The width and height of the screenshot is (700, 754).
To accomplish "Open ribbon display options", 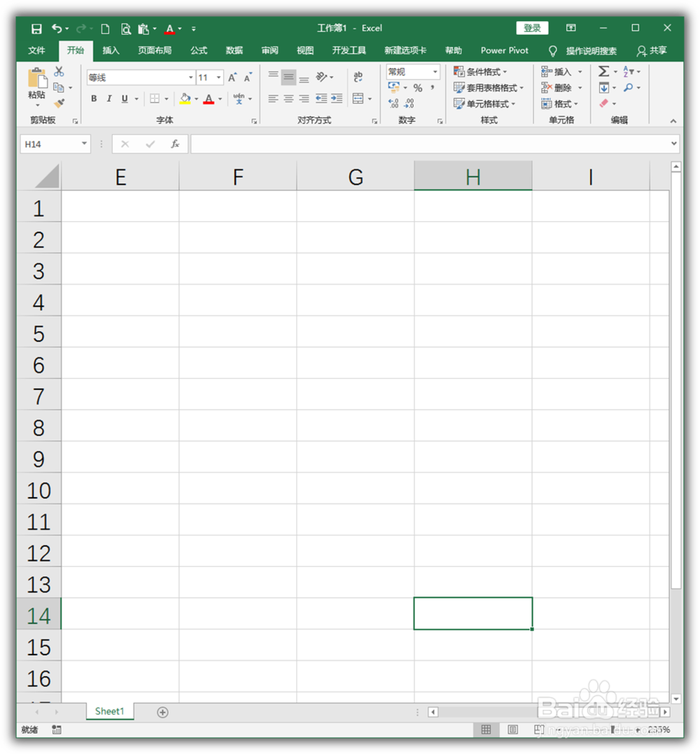I will coord(570,28).
